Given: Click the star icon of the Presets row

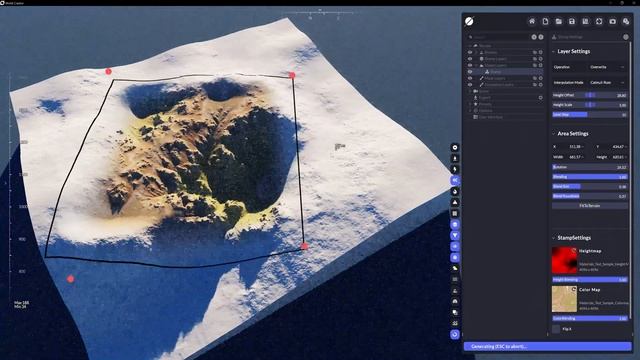Looking at the screenshot, I should (476, 104).
